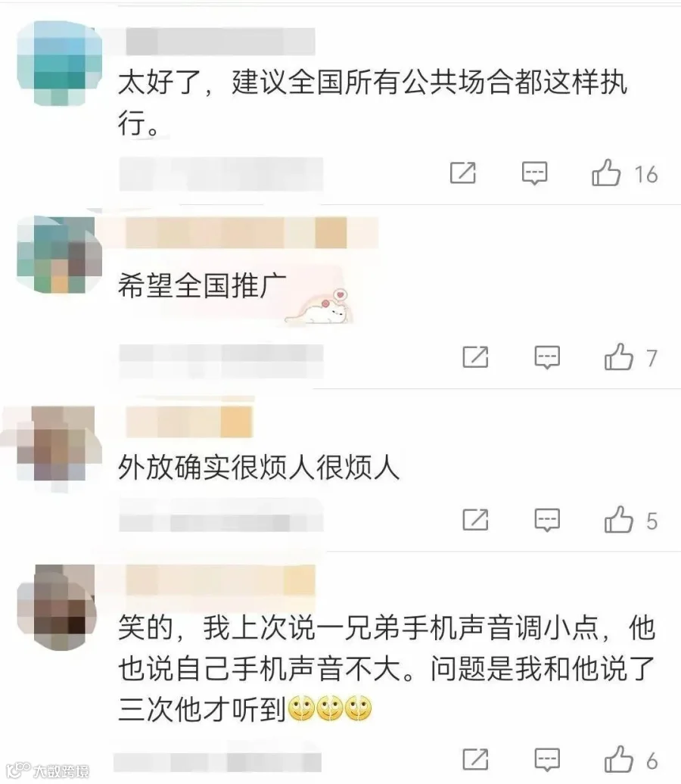Screen dimensions: 681x784
Task: Like the 外放确实很烦人 comment
Action: (x=618, y=520)
